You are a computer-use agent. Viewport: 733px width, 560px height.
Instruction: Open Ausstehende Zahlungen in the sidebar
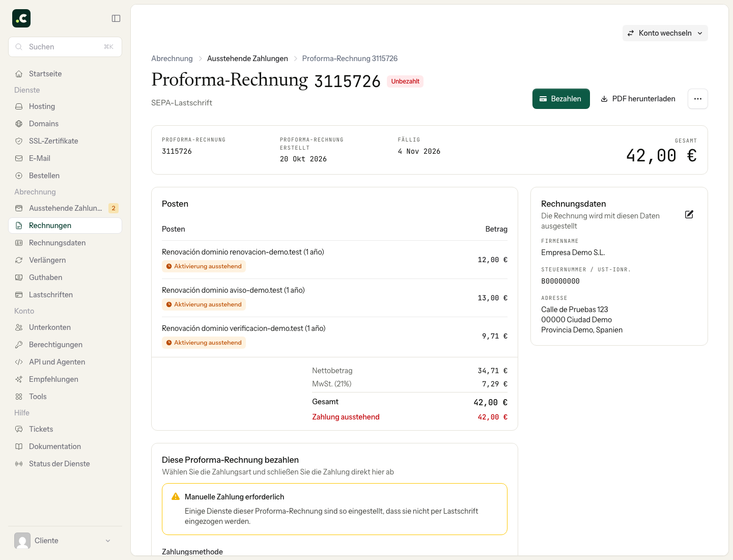pos(65,208)
